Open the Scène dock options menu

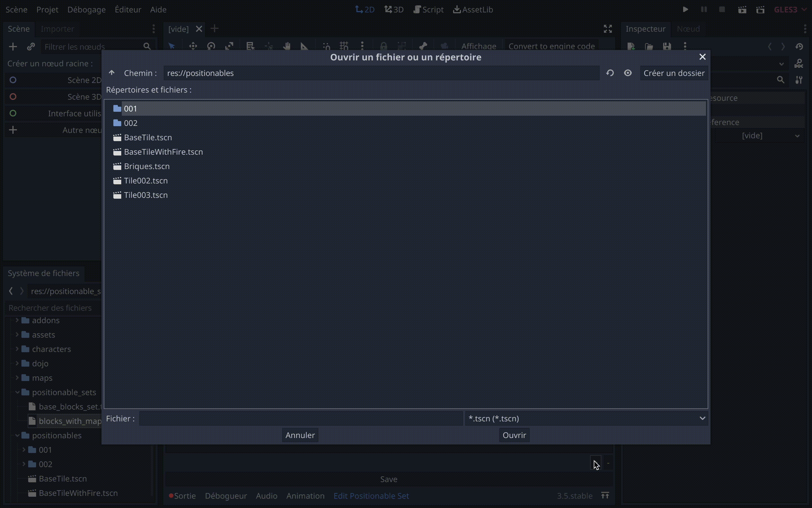[x=154, y=29]
